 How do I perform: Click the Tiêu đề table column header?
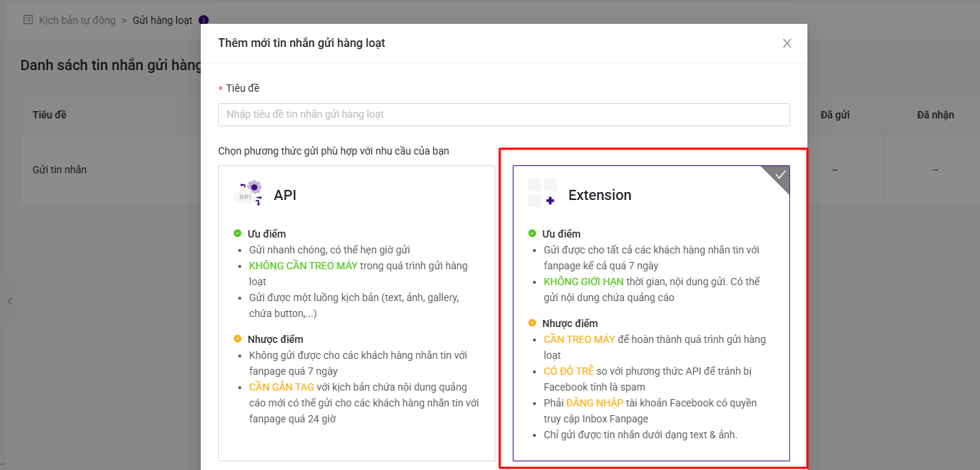50,115
